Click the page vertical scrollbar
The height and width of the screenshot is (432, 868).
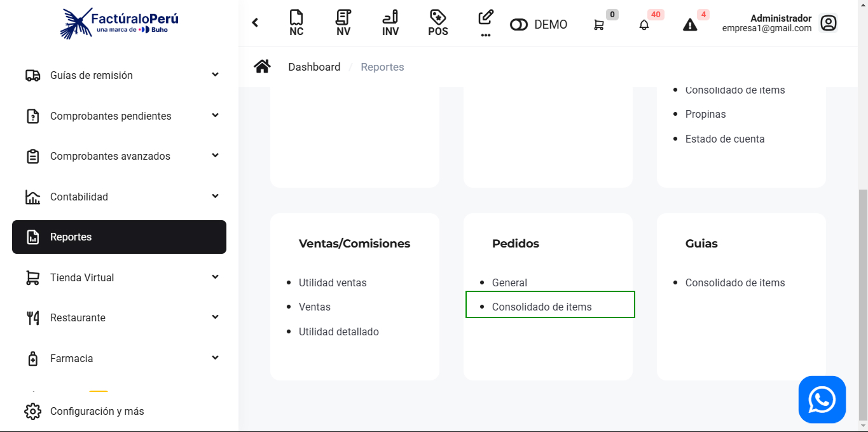863,305
